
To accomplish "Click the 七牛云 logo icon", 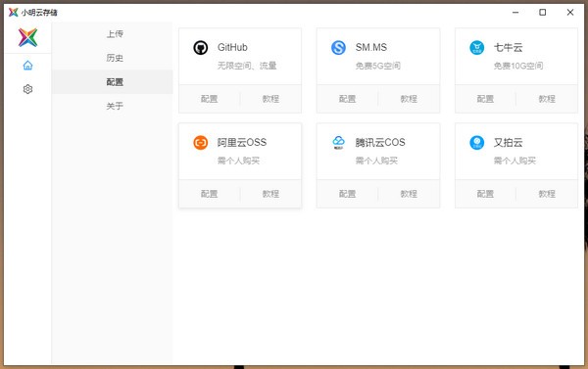I will [477, 48].
